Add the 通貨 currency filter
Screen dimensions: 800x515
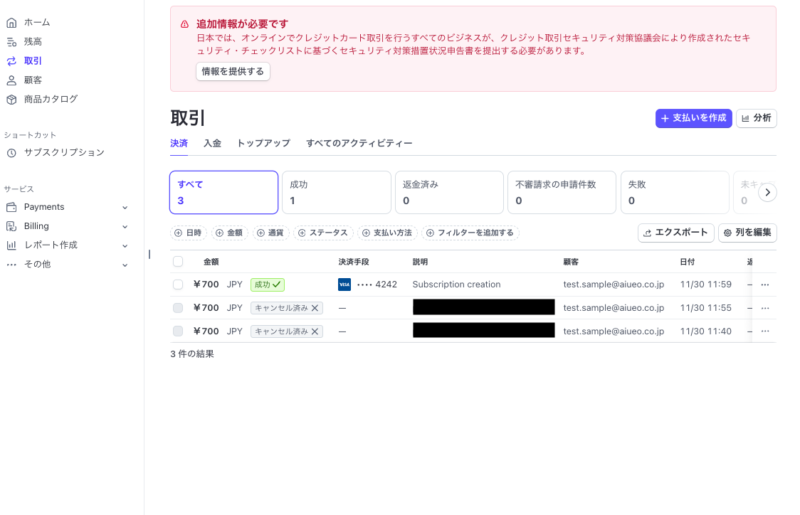click(x=271, y=233)
